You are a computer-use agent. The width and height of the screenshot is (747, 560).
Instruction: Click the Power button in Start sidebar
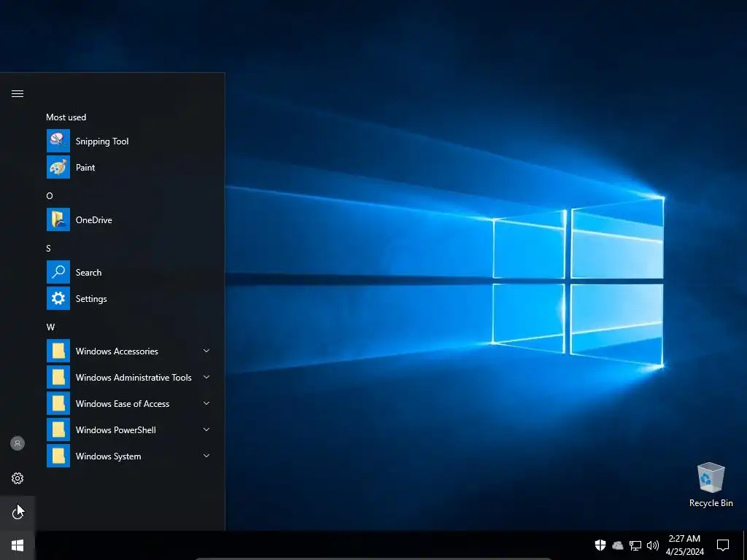click(18, 513)
